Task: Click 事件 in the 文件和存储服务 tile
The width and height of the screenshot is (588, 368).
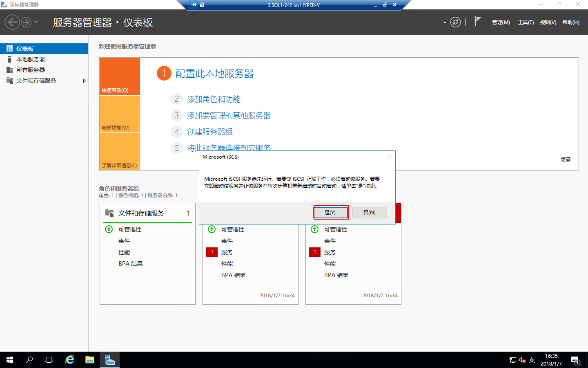Action: [124, 241]
